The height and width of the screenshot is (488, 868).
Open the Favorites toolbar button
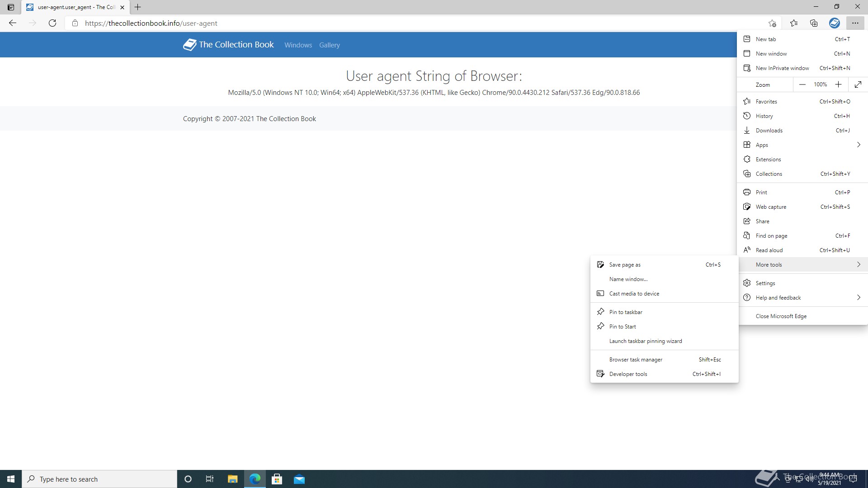click(x=794, y=23)
